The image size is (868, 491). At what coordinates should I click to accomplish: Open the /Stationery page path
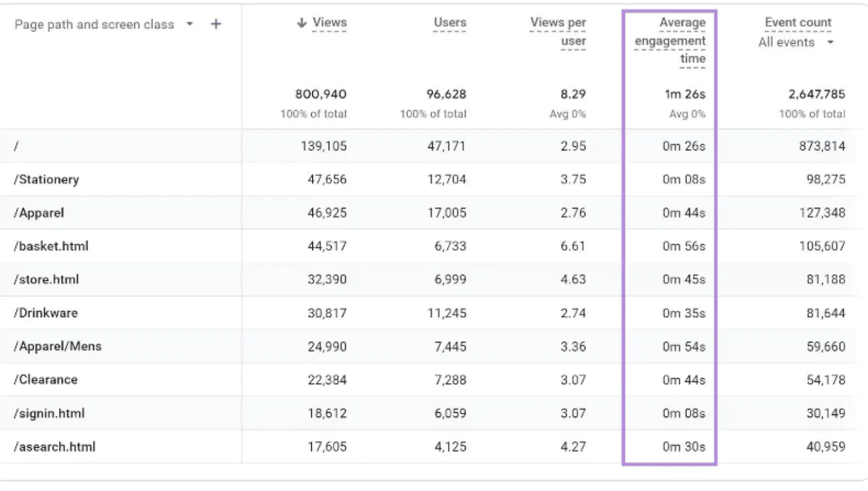point(46,179)
